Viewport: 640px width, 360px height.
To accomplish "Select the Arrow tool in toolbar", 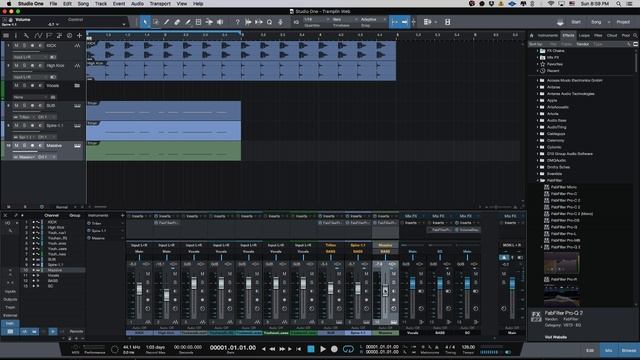I will point(145,22).
